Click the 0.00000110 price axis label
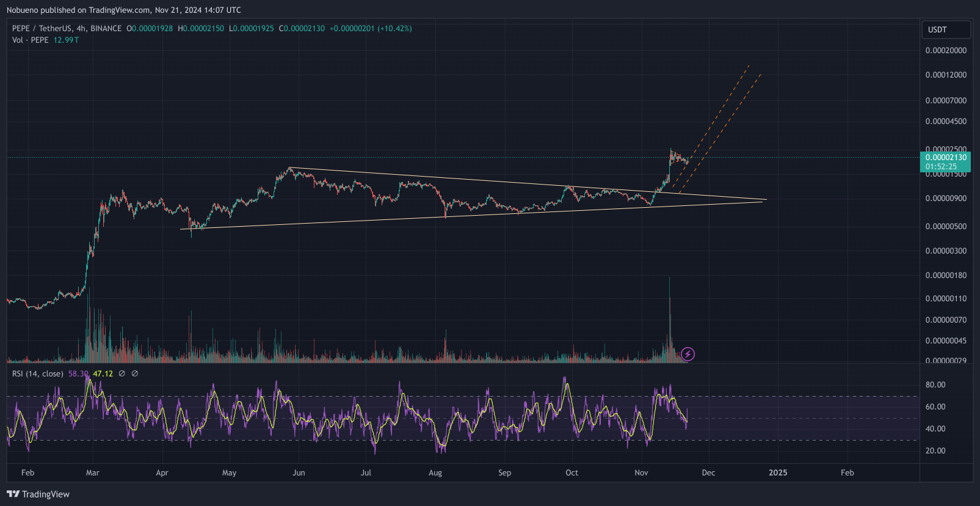This screenshot has height=506, width=980. (946, 299)
